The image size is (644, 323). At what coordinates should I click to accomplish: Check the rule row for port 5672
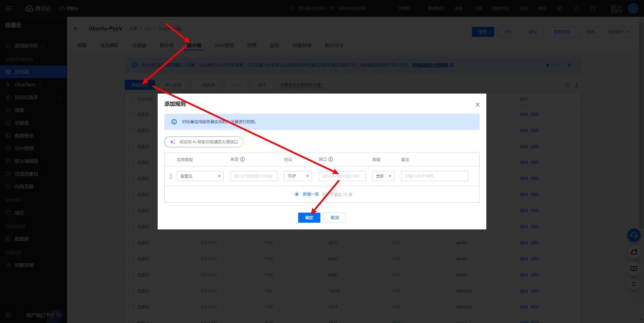[131, 307]
